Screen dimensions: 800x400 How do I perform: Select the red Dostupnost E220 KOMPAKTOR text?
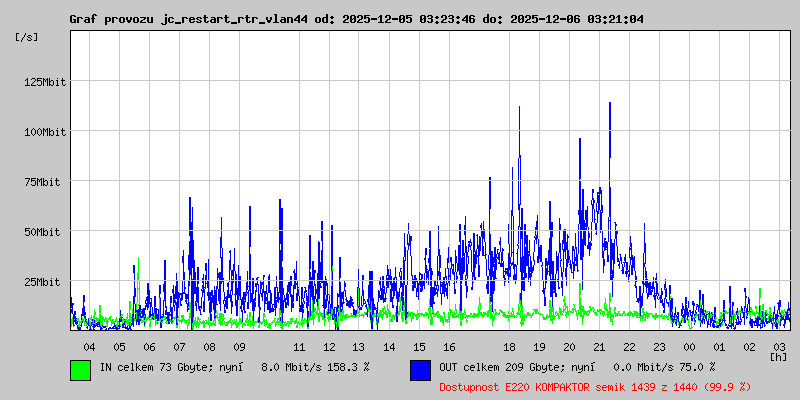tap(581, 386)
